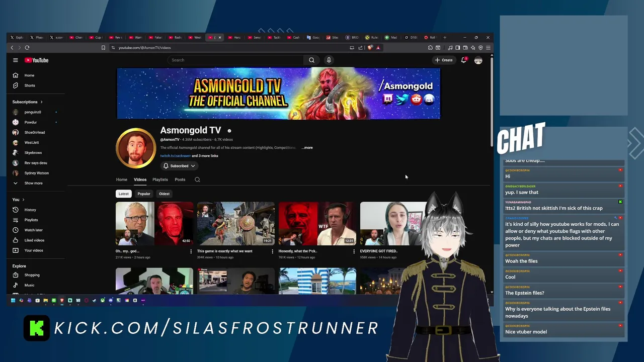This screenshot has width=644, height=362.
Task: Click 'EVERYONE GOT FIRED..' video title
Action: pos(378,251)
